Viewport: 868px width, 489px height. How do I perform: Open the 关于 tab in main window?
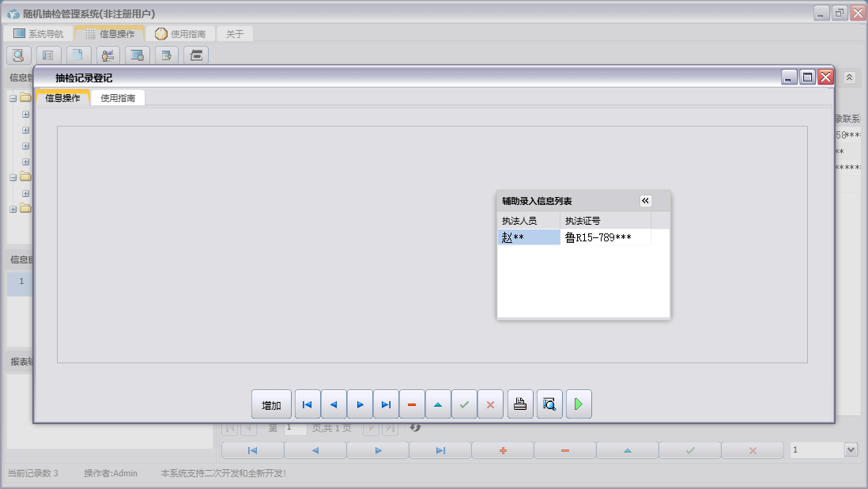(235, 34)
